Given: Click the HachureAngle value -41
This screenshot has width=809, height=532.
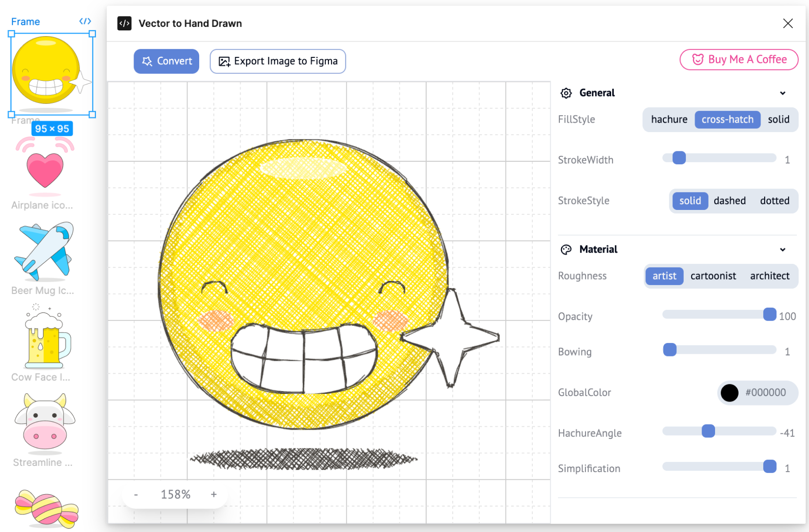Looking at the screenshot, I should coord(787,433).
